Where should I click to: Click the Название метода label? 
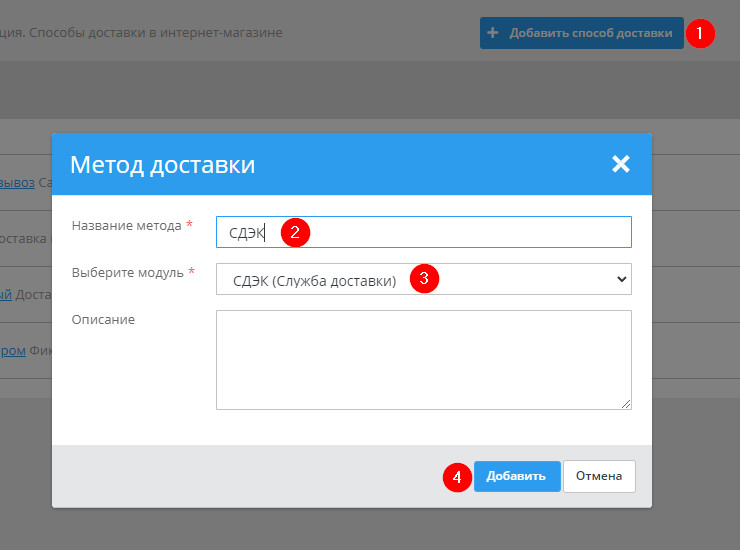126,226
